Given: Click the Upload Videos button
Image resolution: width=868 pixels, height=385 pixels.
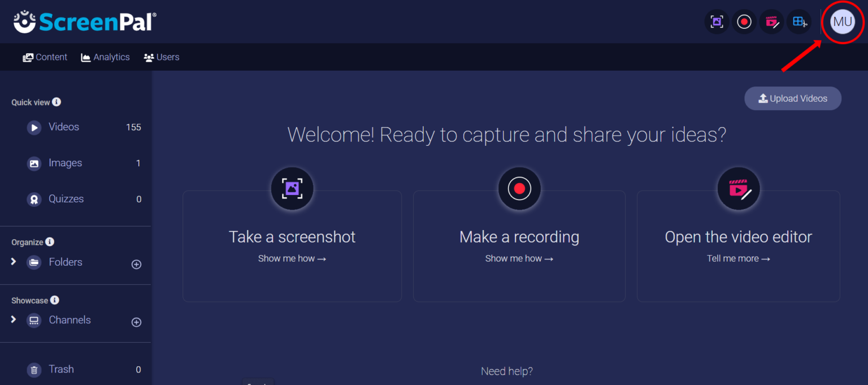Looking at the screenshot, I should coord(793,98).
